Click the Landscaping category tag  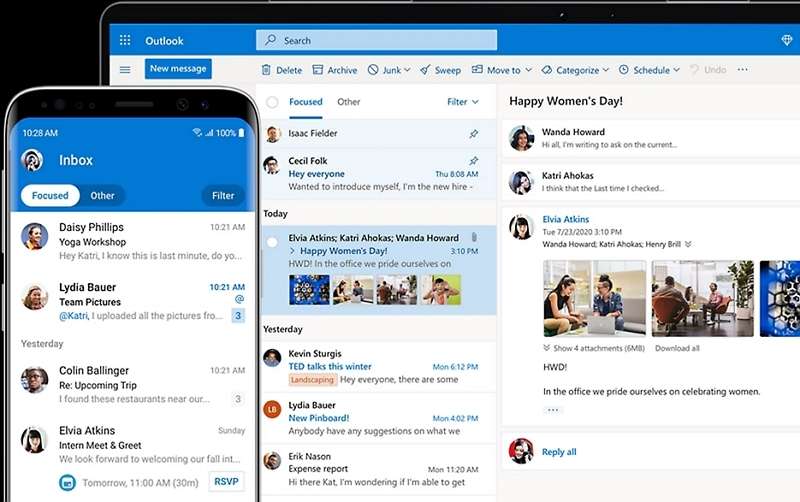pos(312,380)
